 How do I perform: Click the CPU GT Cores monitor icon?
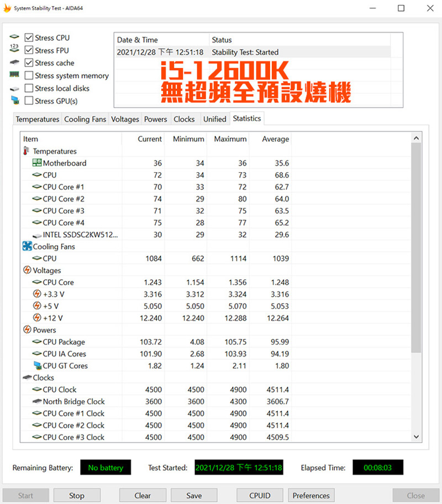click(38, 365)
